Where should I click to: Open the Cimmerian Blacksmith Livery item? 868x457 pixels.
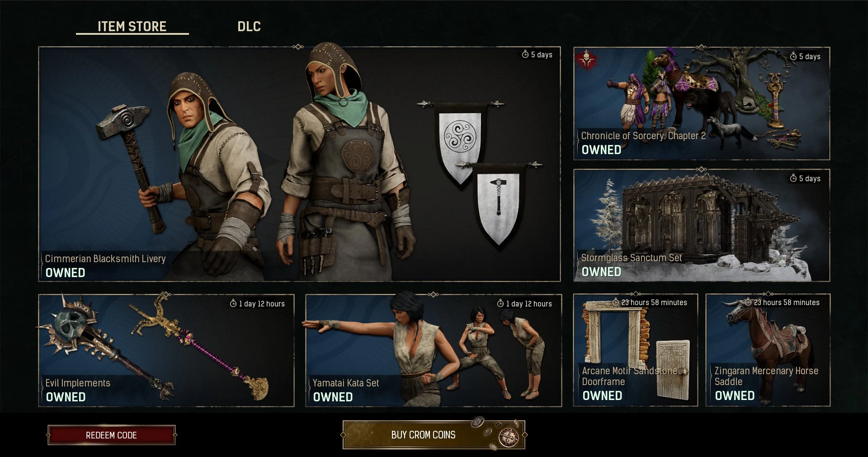[299, 164]
